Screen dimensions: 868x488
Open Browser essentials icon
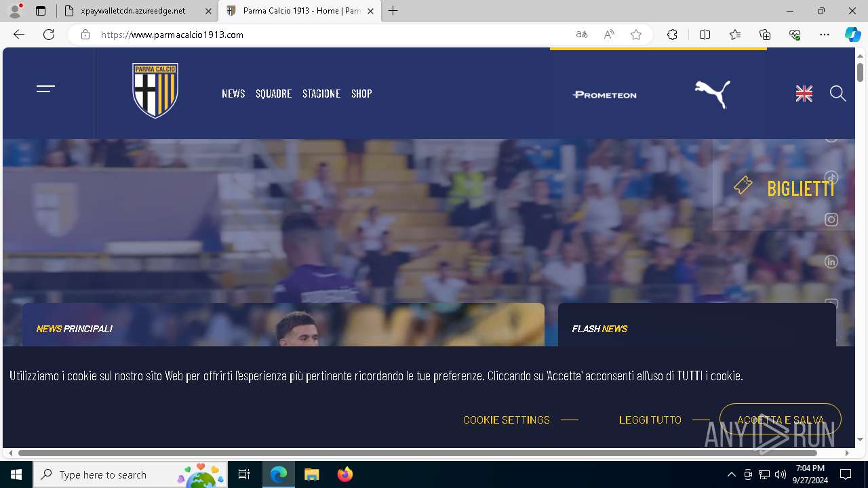tap(795, 35)
